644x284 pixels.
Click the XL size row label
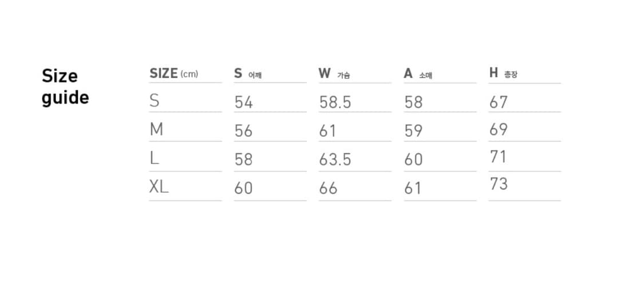point(159,187)
